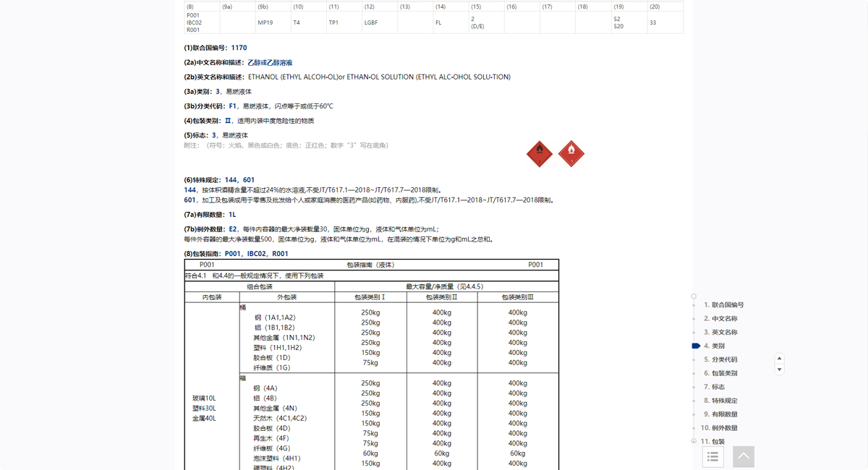This screenshot has height=470, width=868.
Task: Click the 包装指南（液体）table title
Action: 371,265
